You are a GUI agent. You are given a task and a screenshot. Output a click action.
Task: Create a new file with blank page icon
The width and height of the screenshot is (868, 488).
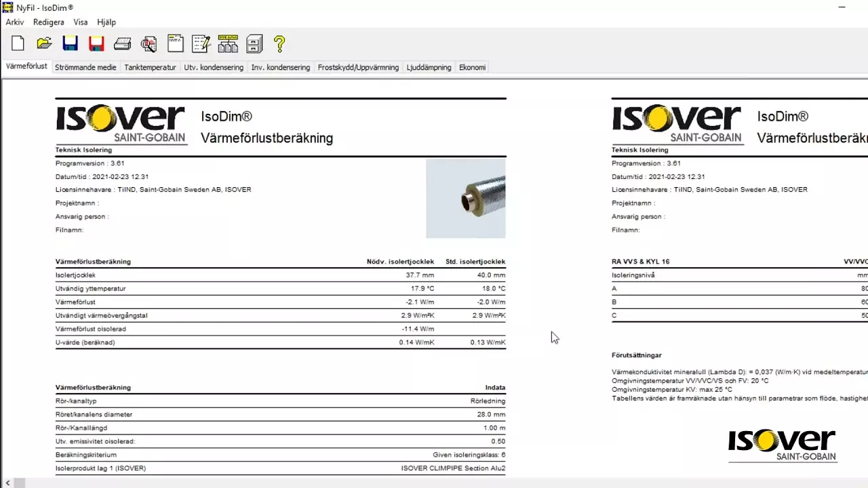(x=18, y=44)
